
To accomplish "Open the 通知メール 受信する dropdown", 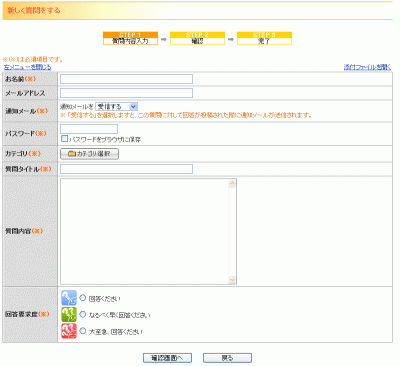I will [x=117, y=107].
